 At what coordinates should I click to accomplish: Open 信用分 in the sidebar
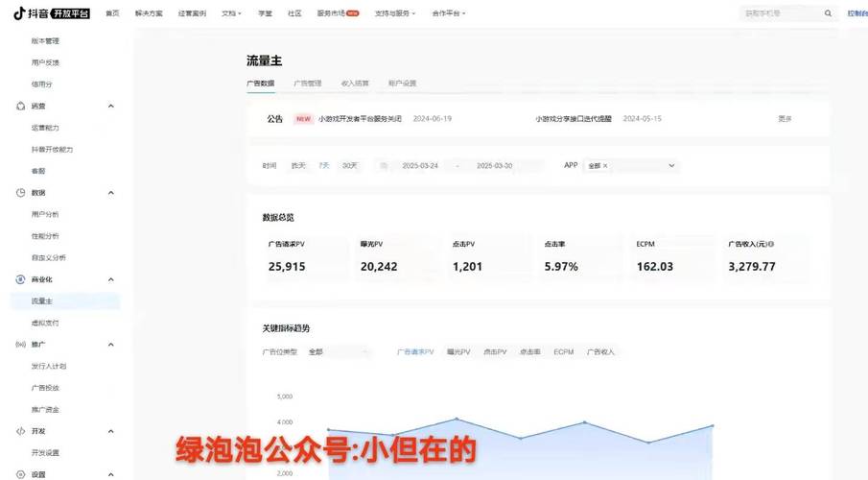[x=41, y=84]
